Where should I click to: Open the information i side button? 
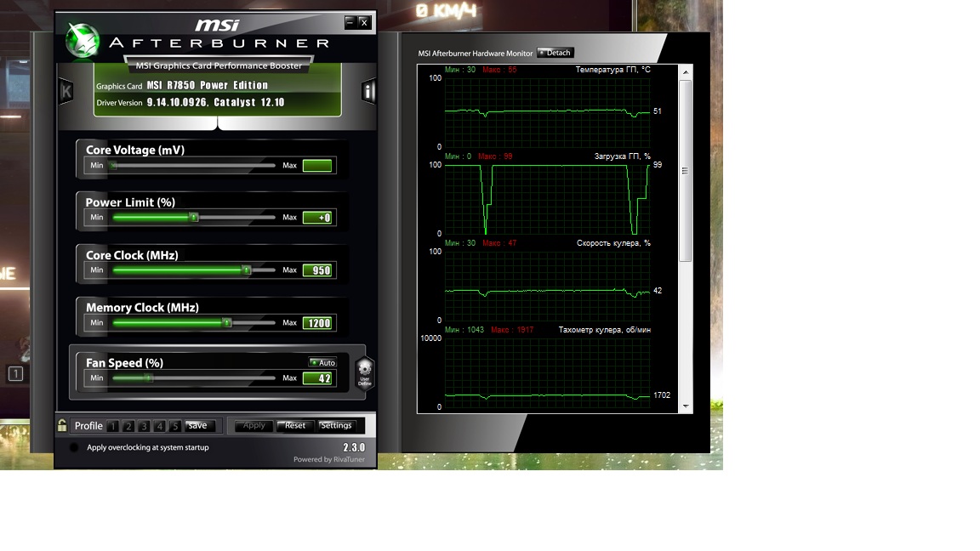click(368, 92)
